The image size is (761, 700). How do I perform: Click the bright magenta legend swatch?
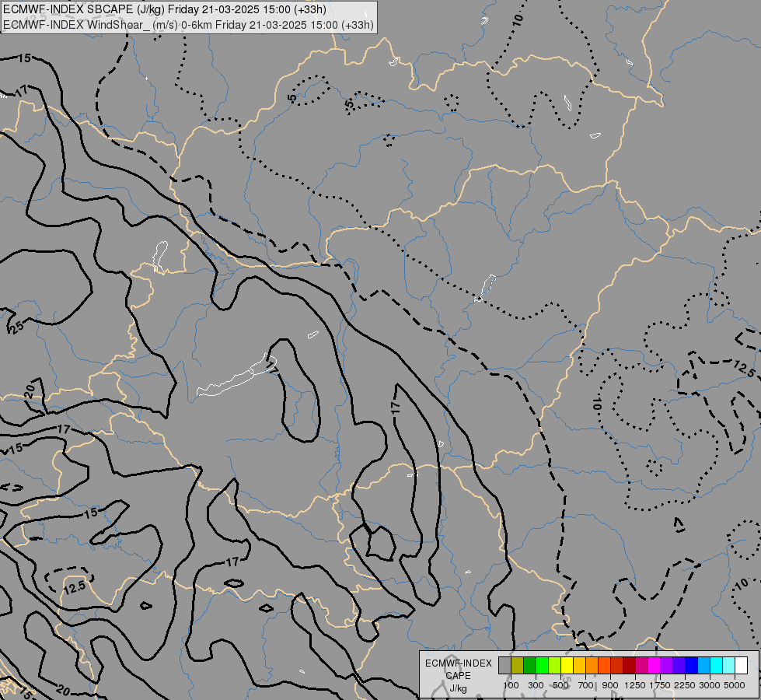(x=655, y=665)
